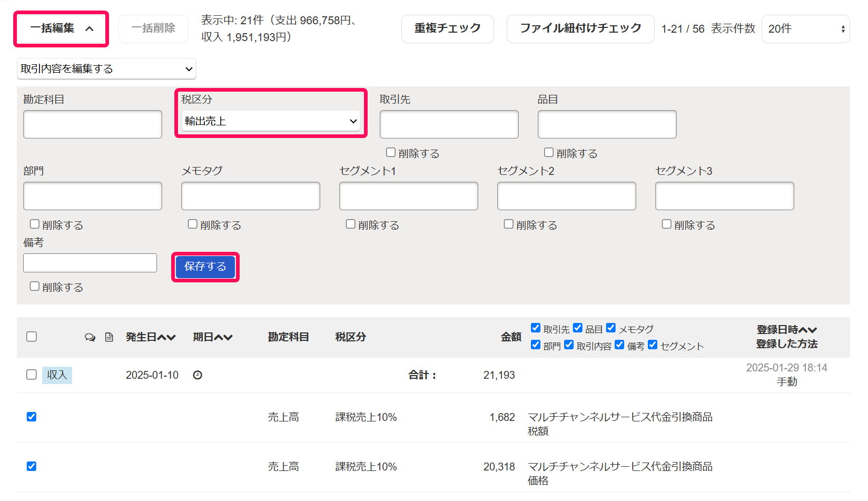The image size is (868, 501).
Task: Select the 収入 2025-01-10 row checkbox
Action: 32,375
